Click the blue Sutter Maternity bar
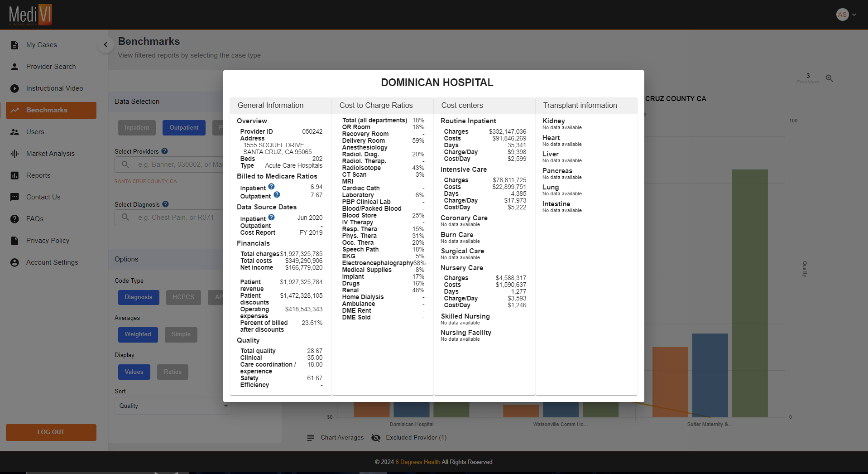868x474 pixels. tap(710, 375)
